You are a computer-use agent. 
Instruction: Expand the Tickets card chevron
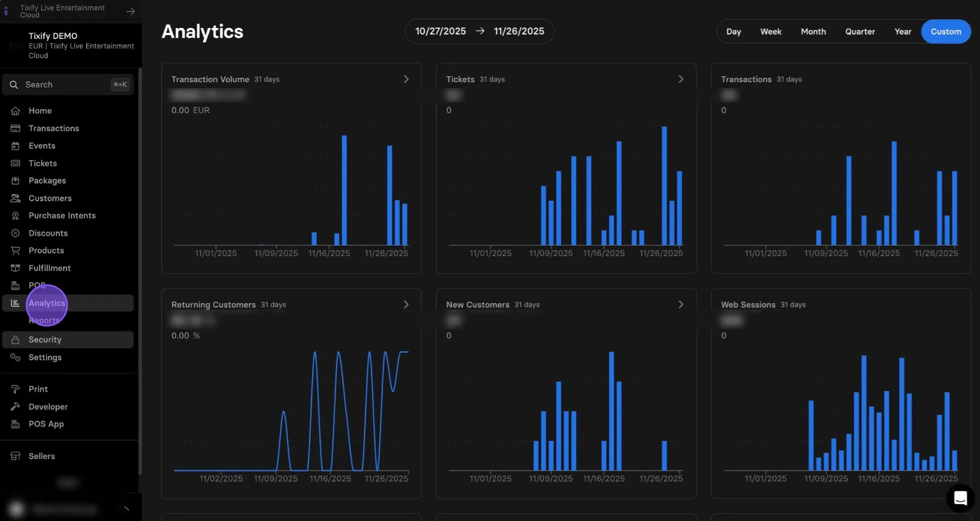coord(681,79)
